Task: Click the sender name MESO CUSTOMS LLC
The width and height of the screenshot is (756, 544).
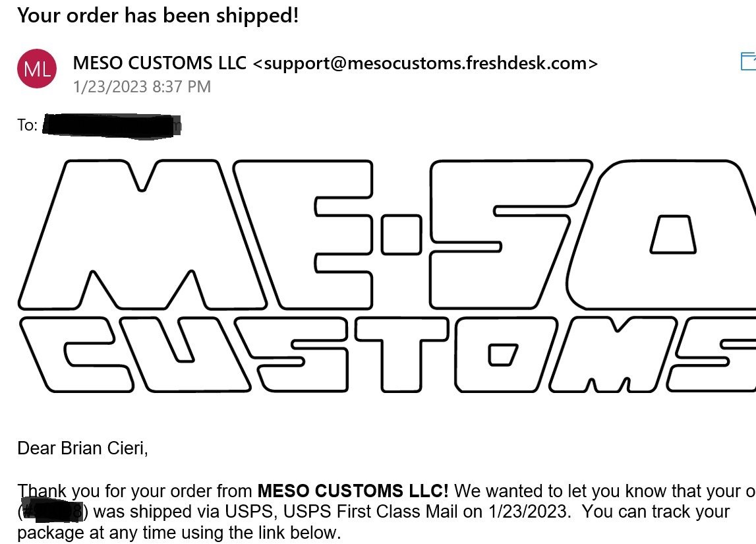Action: point(160,63)
